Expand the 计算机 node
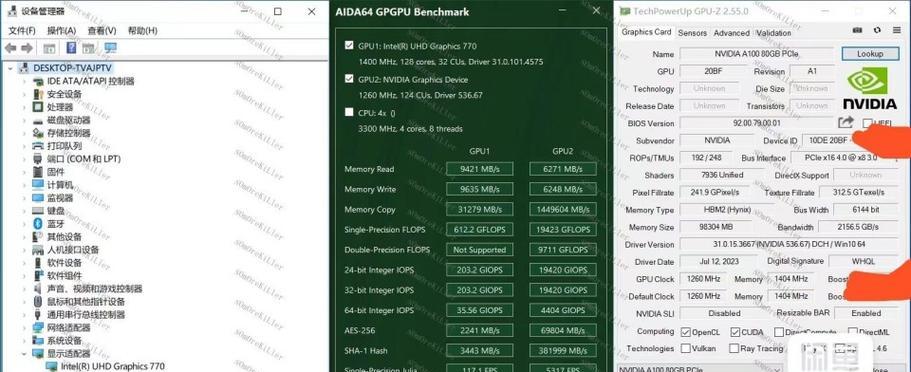 (24, 185)
